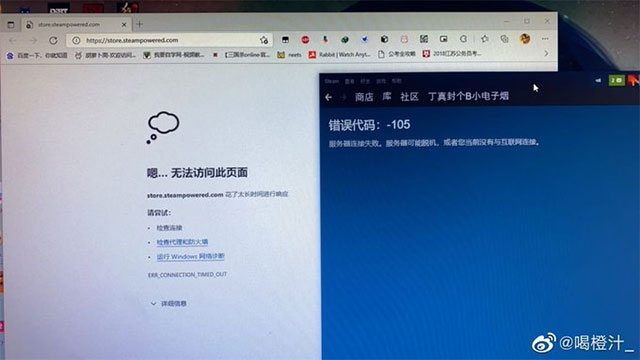Click the tab actions icon left of the tab
Screen dimensions: 640x360
(x=11, y=25)
